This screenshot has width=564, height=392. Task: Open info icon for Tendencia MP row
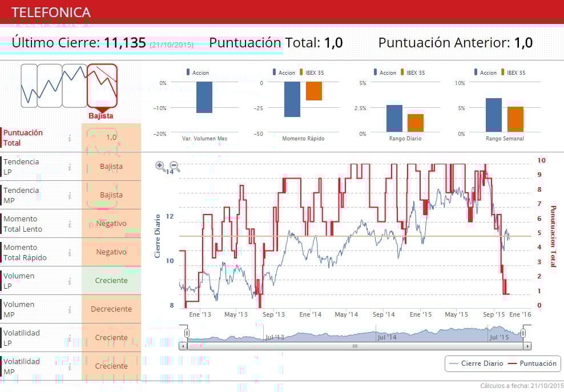coord(70,196)
